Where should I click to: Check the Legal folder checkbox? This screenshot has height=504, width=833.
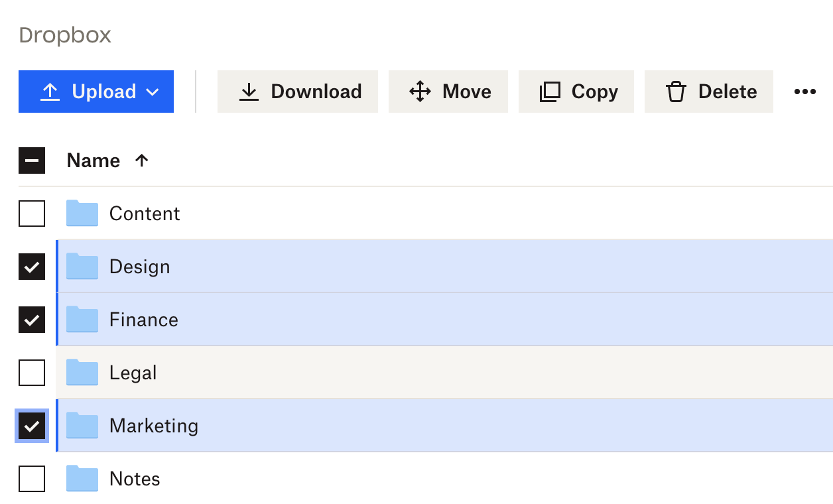32,373
